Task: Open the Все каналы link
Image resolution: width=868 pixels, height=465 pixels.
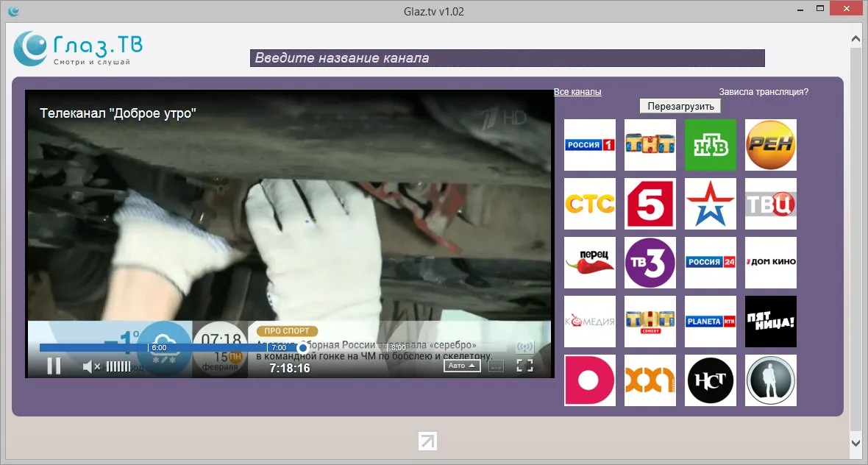Action: (577, 92)
